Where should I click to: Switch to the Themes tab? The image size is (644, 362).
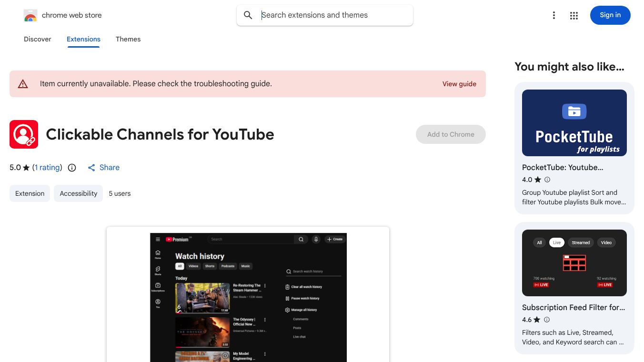[128, 39]
